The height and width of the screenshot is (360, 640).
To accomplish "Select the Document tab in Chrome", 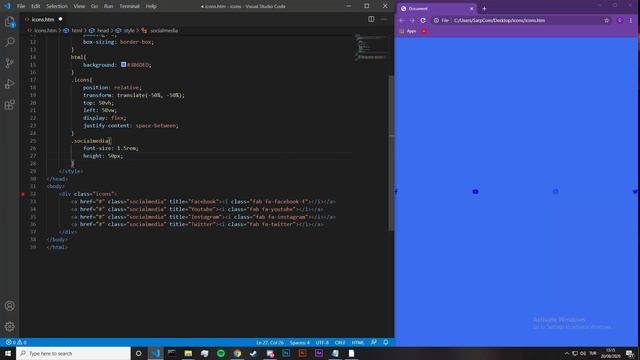I will tap(436, 9).
